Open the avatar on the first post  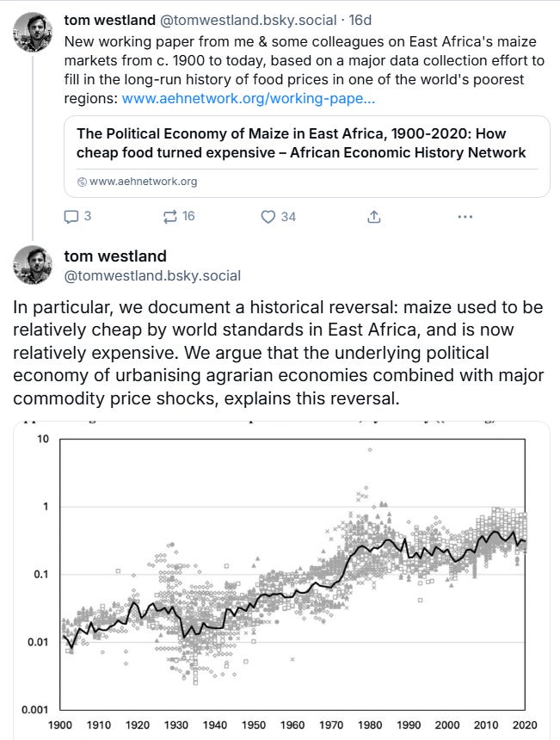pos(34,32)
